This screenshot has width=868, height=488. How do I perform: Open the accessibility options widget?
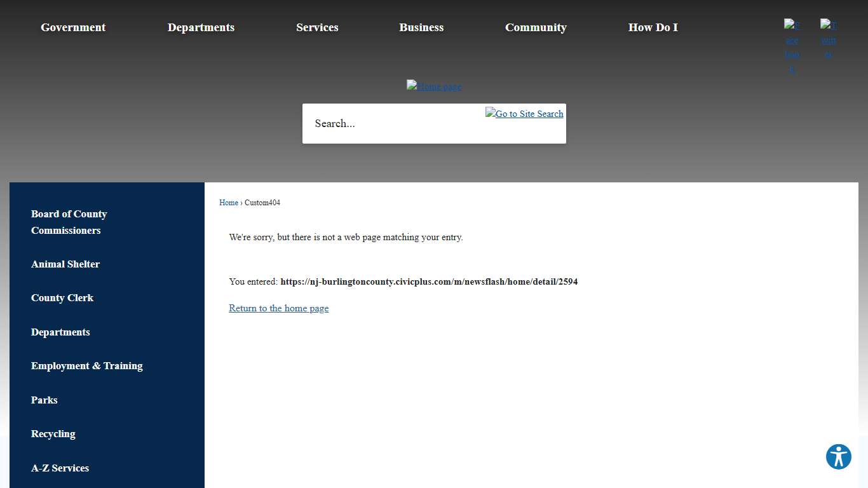coord(838,456)
